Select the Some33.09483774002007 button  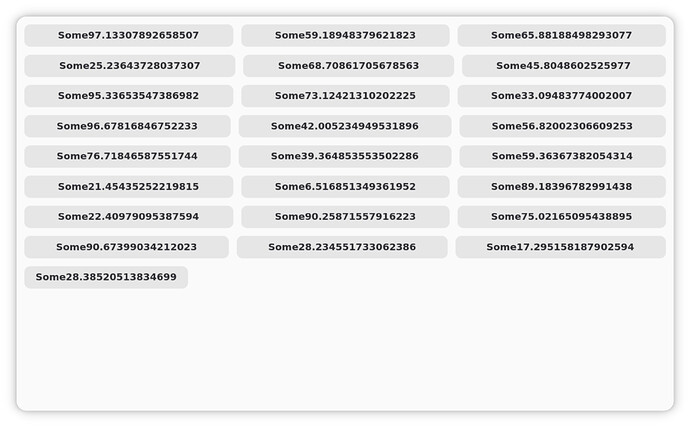click(x=561, y=96)
